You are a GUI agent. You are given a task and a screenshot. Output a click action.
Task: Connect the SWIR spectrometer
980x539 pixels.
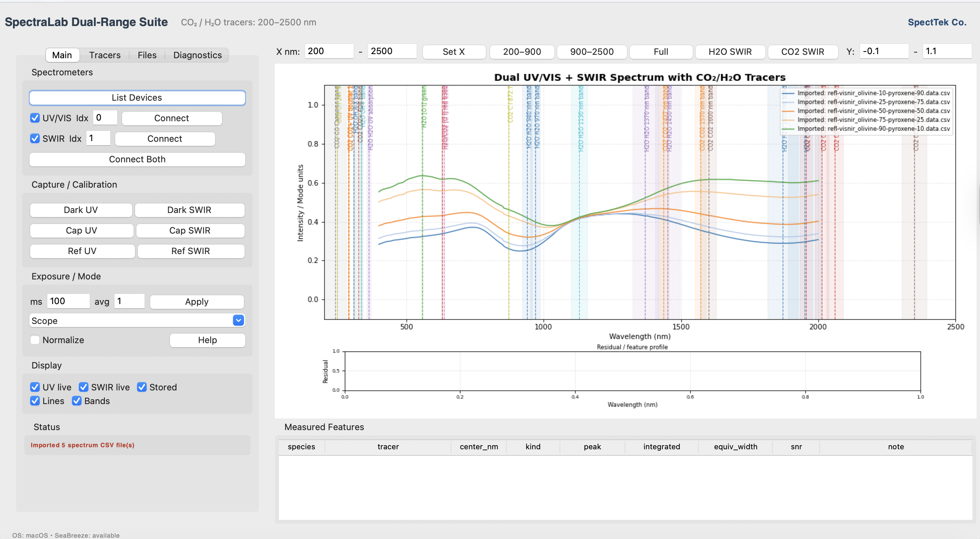tap(165, 139)
